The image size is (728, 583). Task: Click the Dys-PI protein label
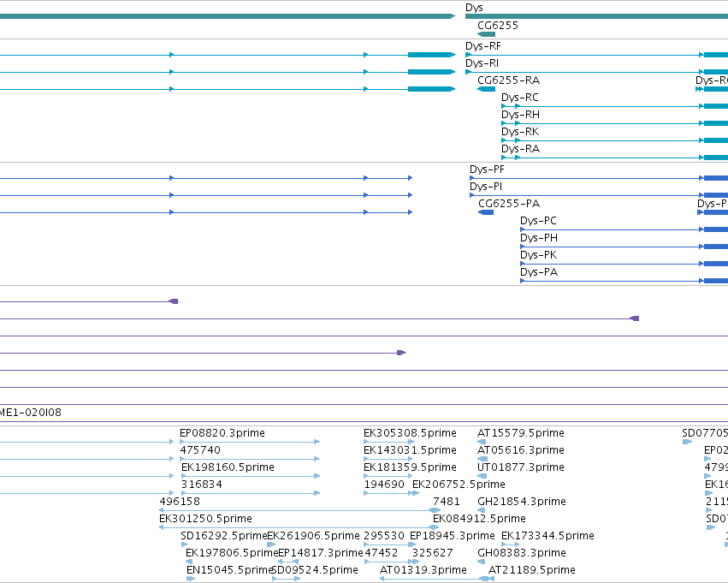(486, 187)
